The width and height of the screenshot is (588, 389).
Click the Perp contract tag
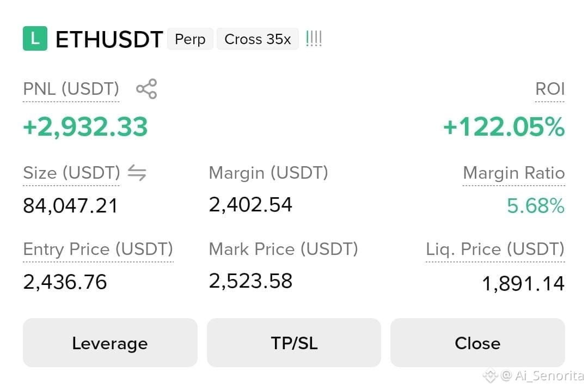pyautogui.click(x=190, y=39)
